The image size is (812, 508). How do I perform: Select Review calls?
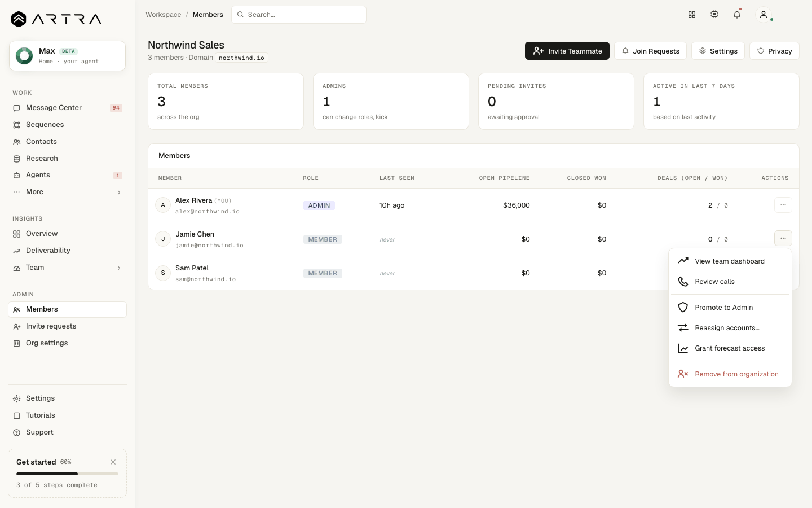(730, 282)
